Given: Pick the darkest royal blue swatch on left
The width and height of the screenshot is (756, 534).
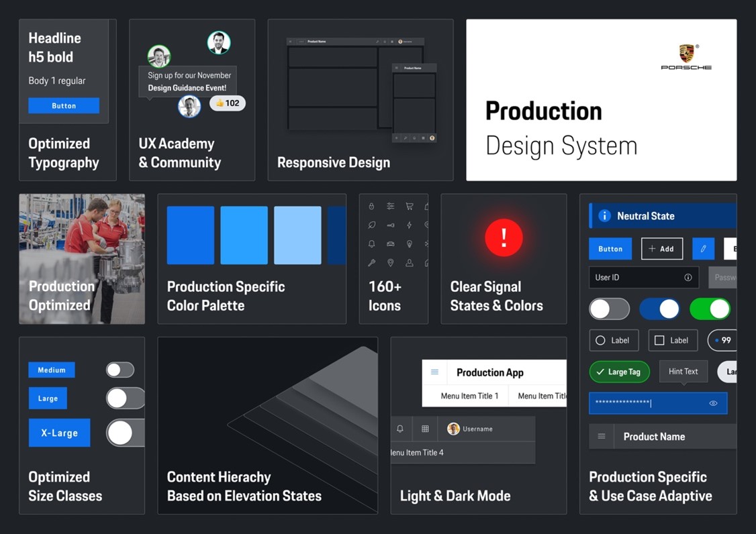Looking at the screenshot, I should click(191, 235).
